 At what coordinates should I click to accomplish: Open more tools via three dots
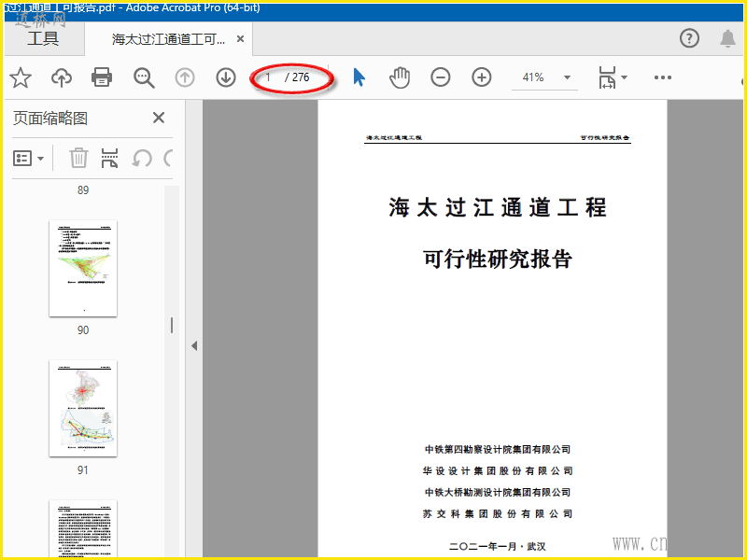point(663,77)
